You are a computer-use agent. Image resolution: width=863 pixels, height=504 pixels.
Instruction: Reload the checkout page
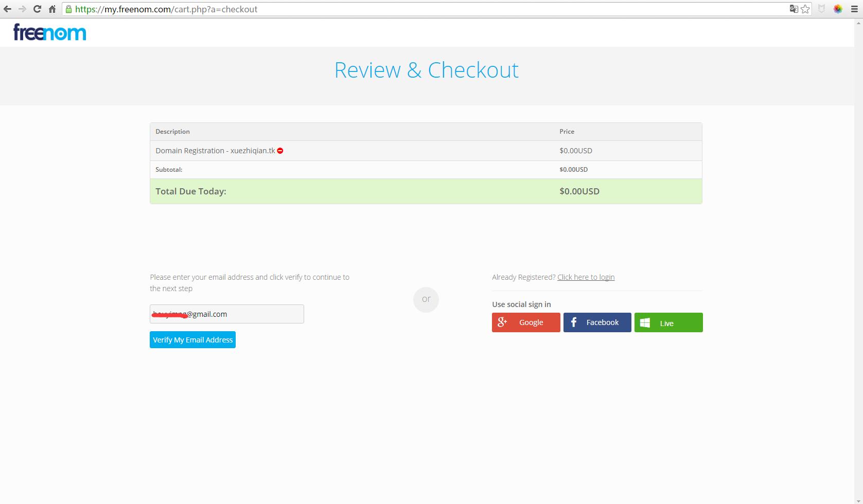(37, 9)
